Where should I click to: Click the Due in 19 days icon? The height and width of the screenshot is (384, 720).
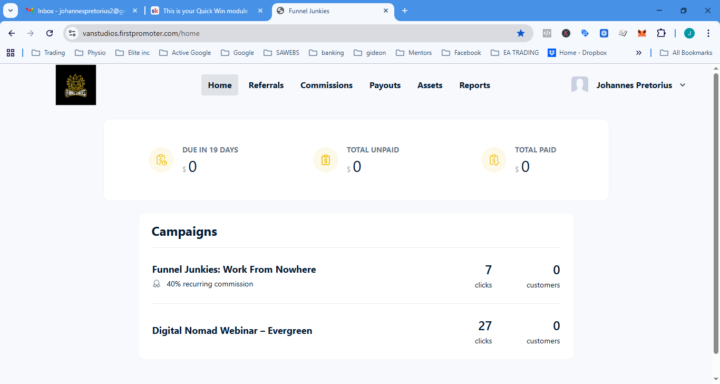point(161,160)
